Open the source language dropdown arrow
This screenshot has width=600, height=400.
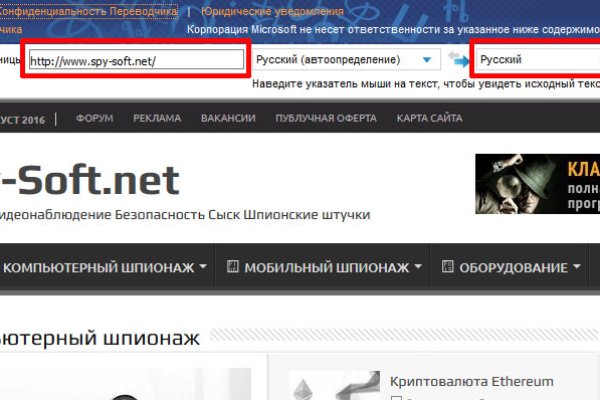click(x=427, y=60)
